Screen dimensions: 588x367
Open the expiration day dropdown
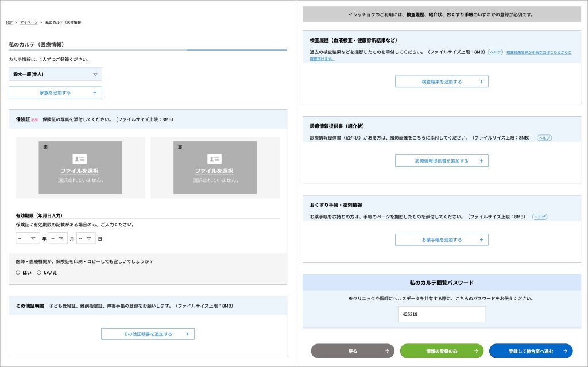86,238
